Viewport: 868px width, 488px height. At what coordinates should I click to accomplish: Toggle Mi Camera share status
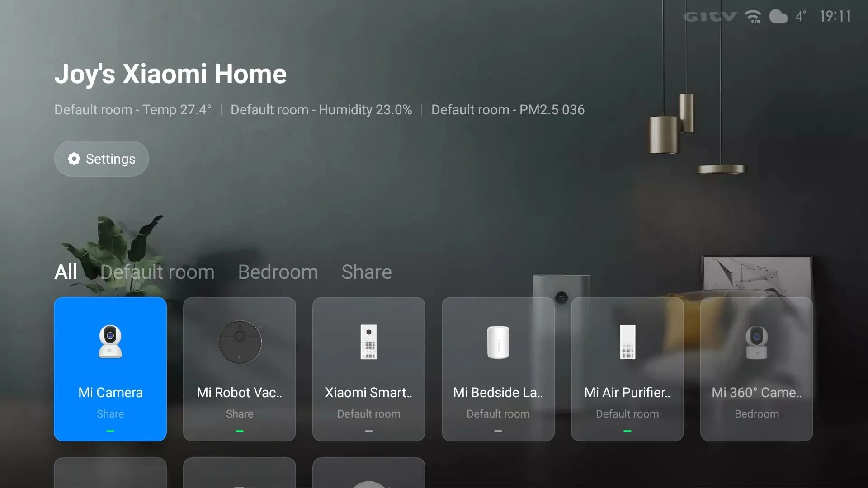tap(110, 413)
